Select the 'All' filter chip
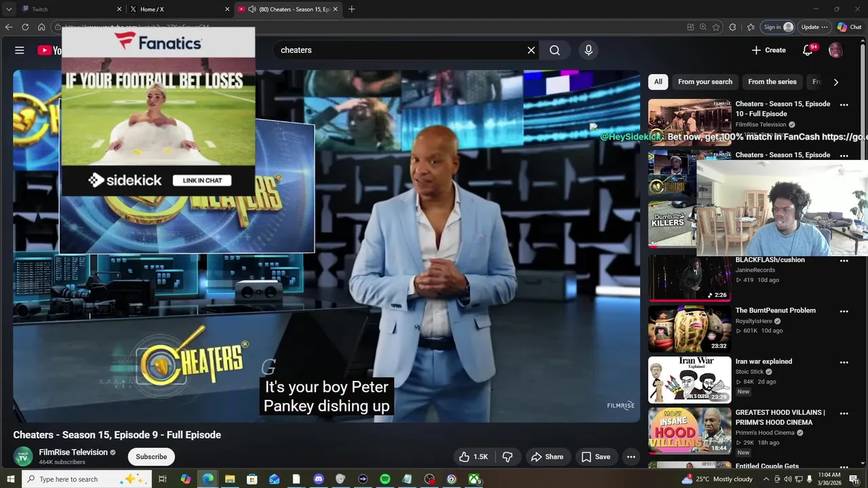Viewport: 868px width, 488px height. (x=658, y=82)
